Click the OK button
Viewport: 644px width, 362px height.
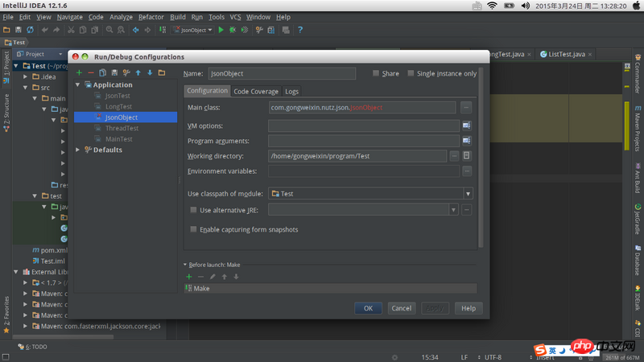pos(368,308)
